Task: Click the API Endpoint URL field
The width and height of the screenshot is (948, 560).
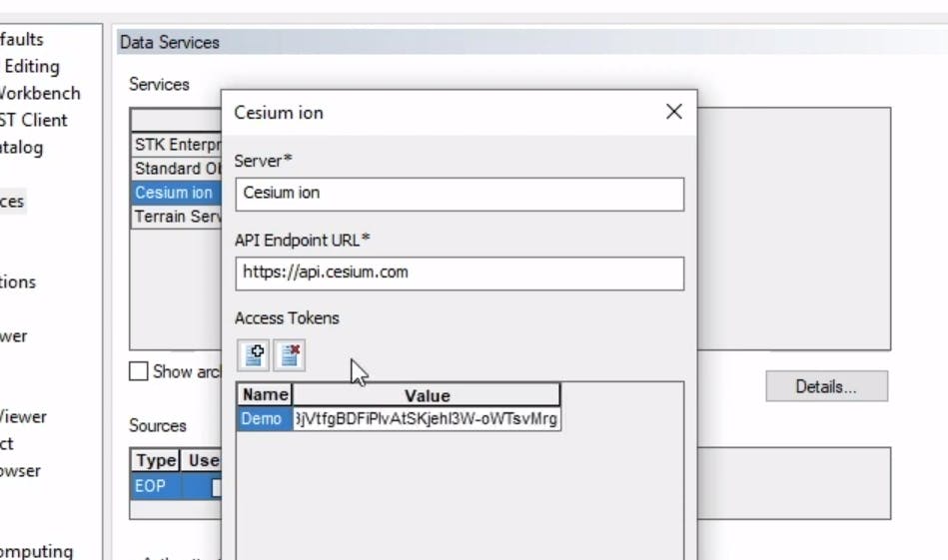Action: 460,273
